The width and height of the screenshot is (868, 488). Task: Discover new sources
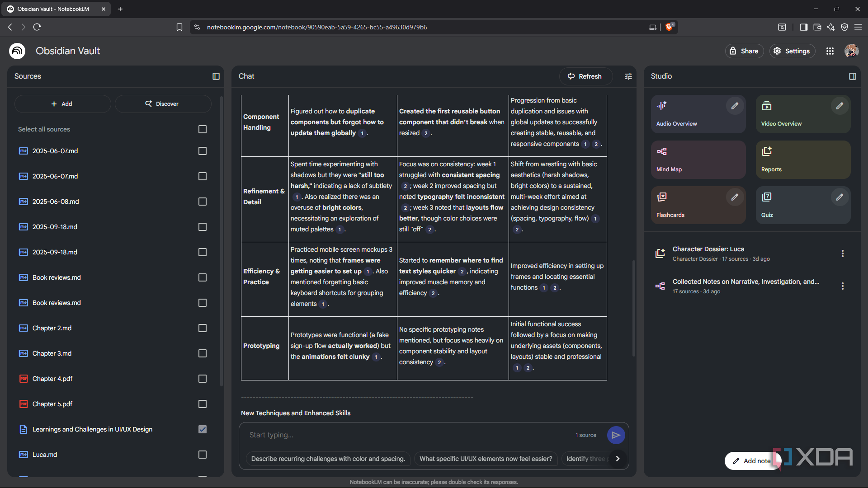pos(163,104)
